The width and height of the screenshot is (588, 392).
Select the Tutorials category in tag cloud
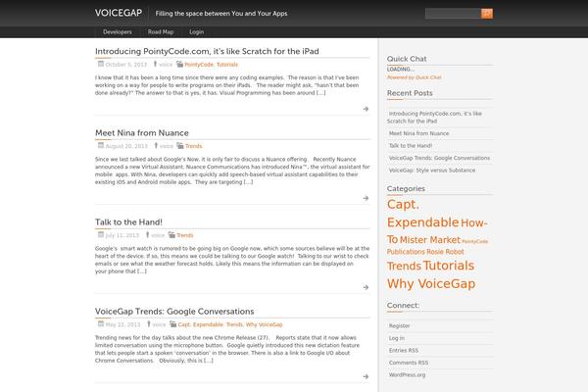point(449,266)
